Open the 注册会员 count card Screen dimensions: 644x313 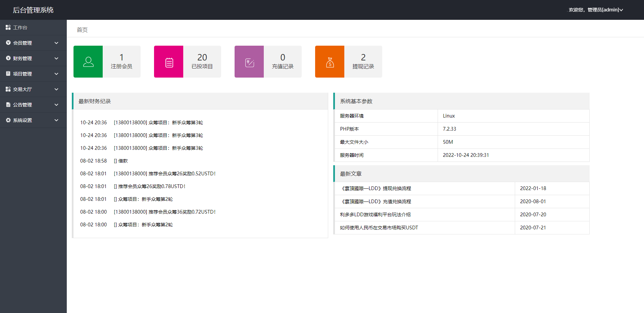click(x=107, y=61)
